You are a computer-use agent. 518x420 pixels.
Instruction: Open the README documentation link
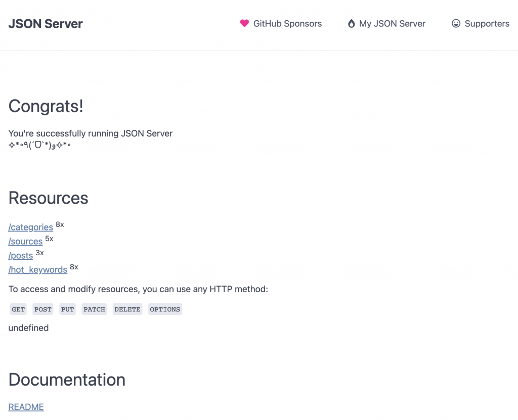(26, 407)
